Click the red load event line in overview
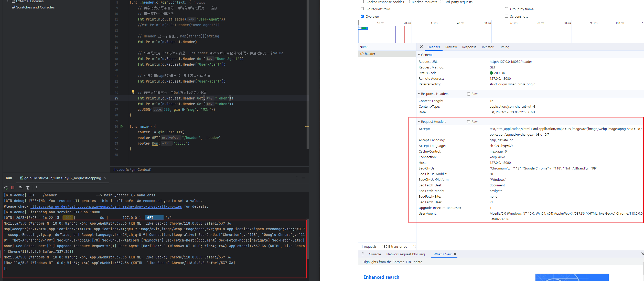Viewport: 644px width, 281px height. [404, 34]
